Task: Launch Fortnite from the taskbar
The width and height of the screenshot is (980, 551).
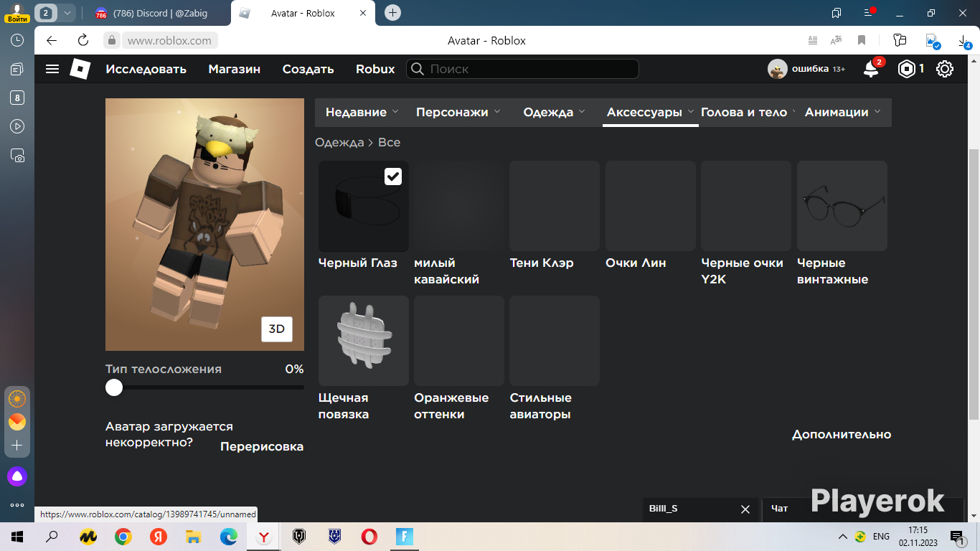Action: 405,536
